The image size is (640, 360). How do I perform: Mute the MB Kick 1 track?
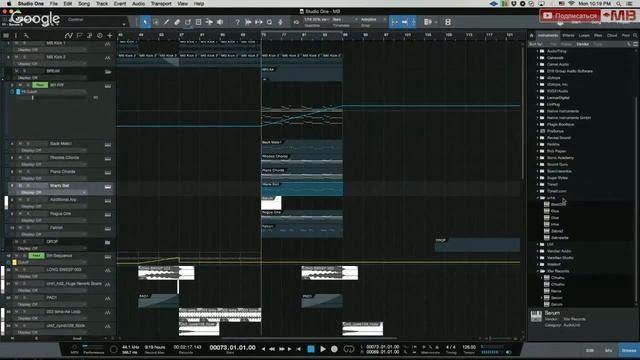pyautogui.click(x=17, y=43)
